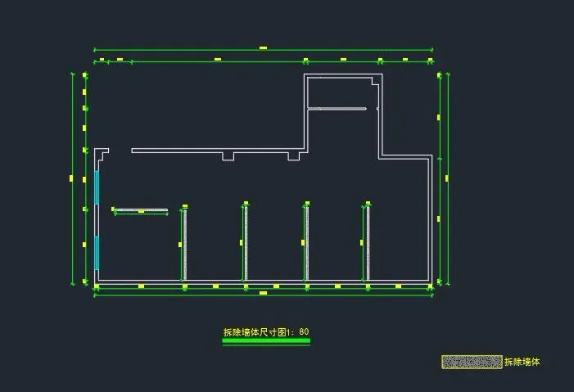Click the topmost overall width dimension value
This screenshot has height=392, width=574.
(x=263, y=47)
